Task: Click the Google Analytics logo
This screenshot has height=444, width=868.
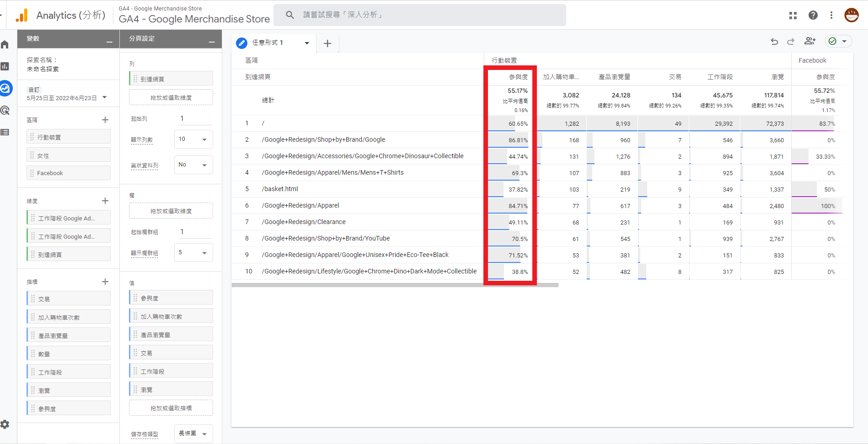Action: (21, 15)
